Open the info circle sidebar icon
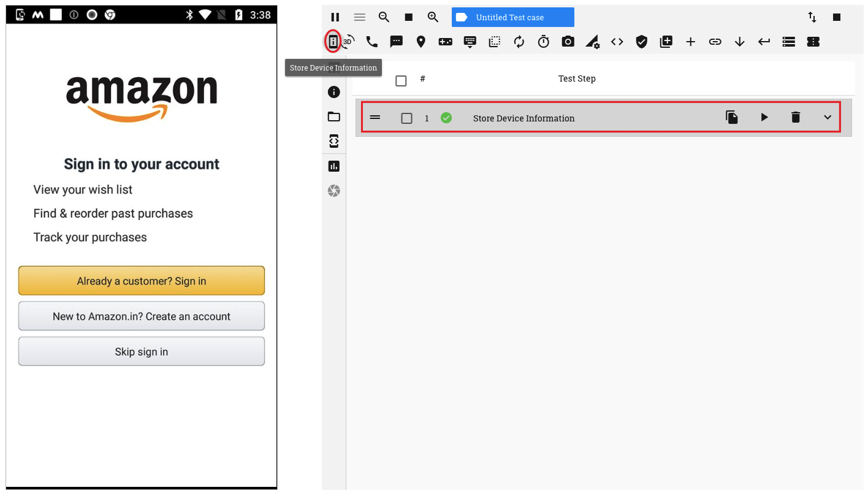Viewport: 868px width, 493px height. (x=334, y=92)
